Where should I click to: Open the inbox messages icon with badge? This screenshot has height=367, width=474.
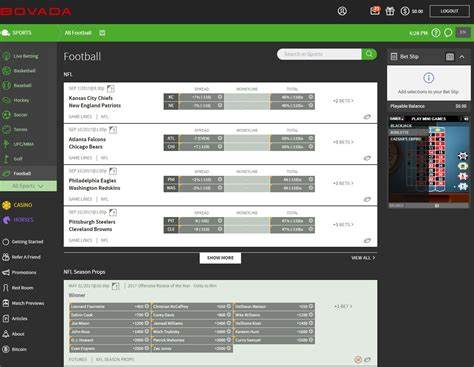click(375, 11)
